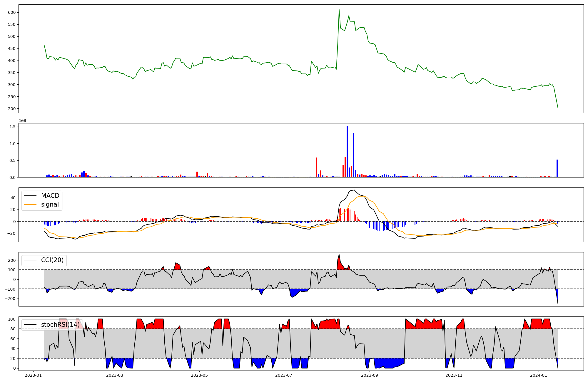Image resolution: width=588 pixels, height=382 pixels.
Task: Click the 2023-07 x-axis date label
Action: coord(284,375)
